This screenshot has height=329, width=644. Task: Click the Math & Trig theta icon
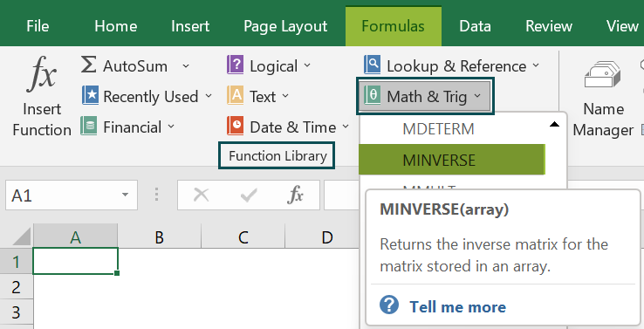(x=372, y=96)
